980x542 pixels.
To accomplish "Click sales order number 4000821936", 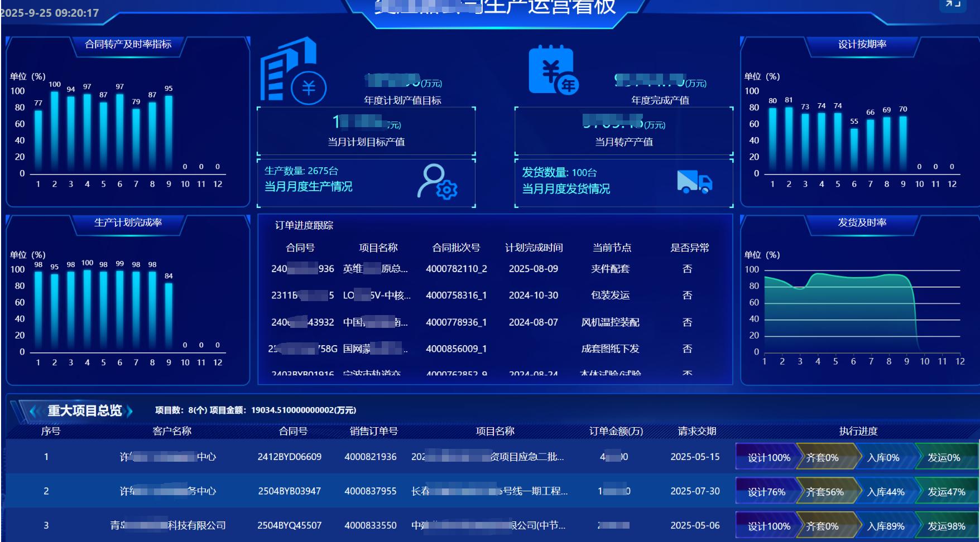I will coord(370,457).
